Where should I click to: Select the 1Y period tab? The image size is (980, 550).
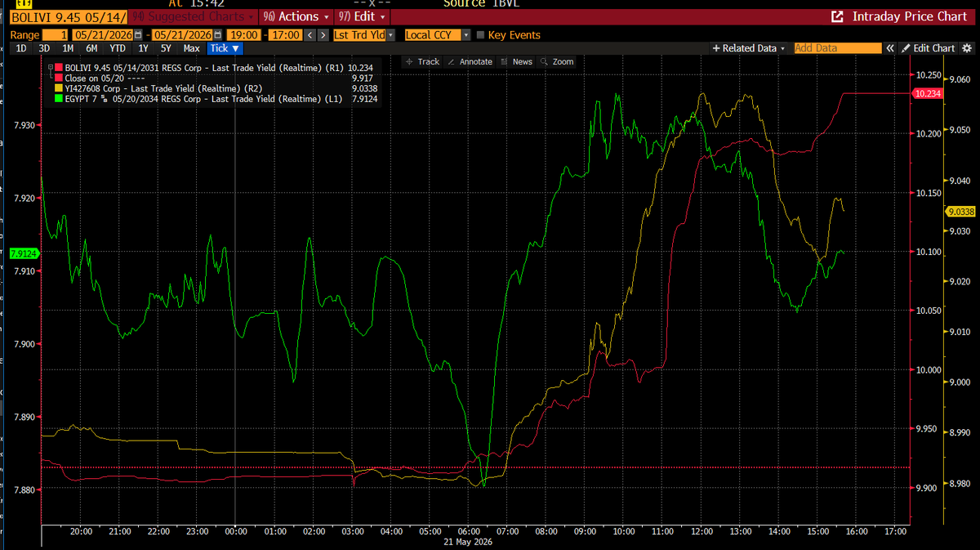[x=143, y=48]
